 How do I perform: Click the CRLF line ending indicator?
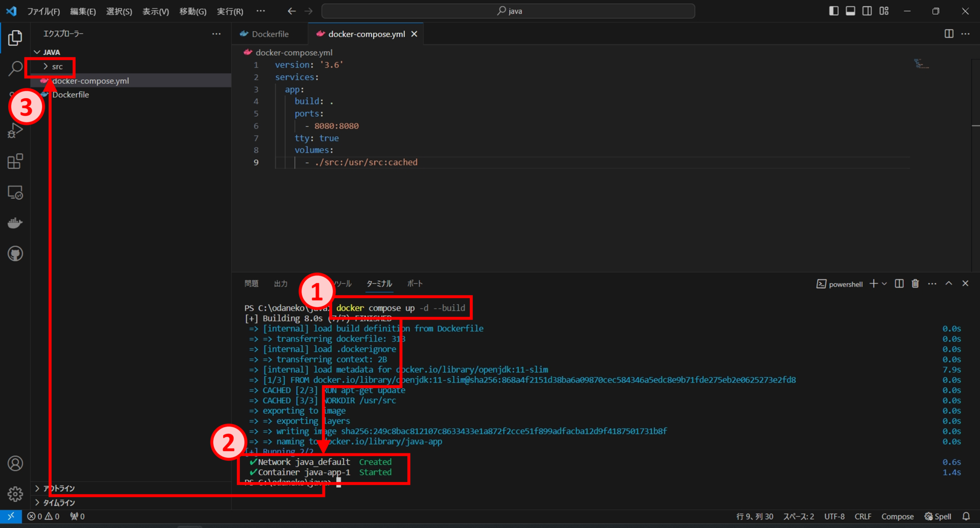tap(863, 517)
